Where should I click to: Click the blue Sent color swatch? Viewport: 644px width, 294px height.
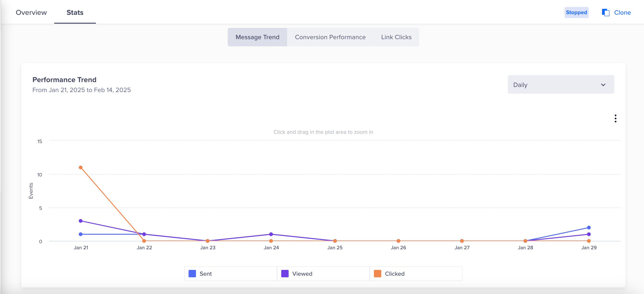point(192,274)
